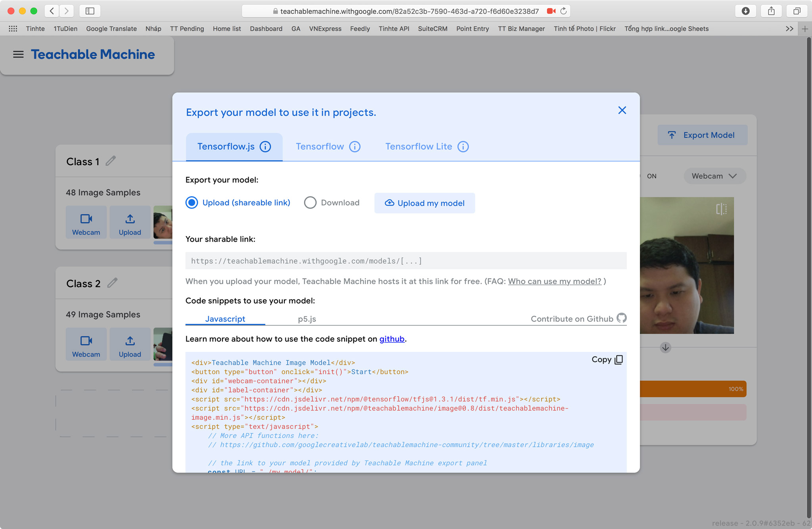Image resolution: width=812 pixels, height=529 pixels.
Task: Open a new tab with plus
Action: [x=805, y=29]
